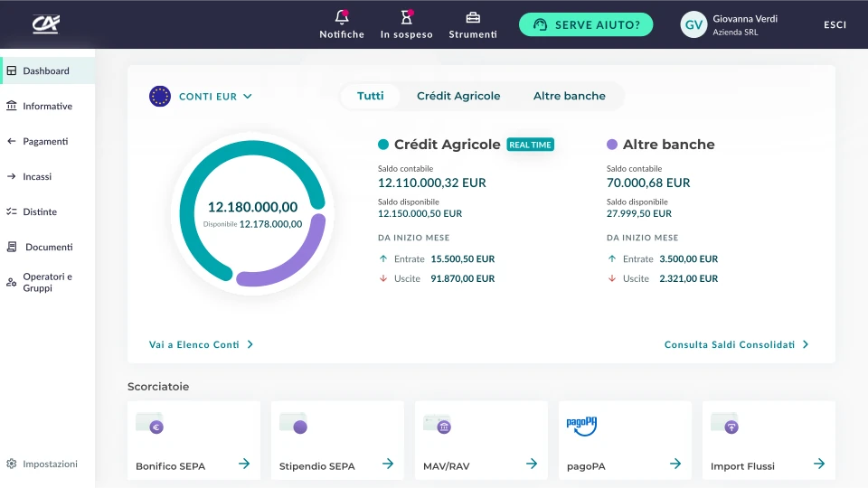Click the purple Altre banche legend dot
Image resolution: width=868 pixels, height=488 pixels.
click(612, 145)
